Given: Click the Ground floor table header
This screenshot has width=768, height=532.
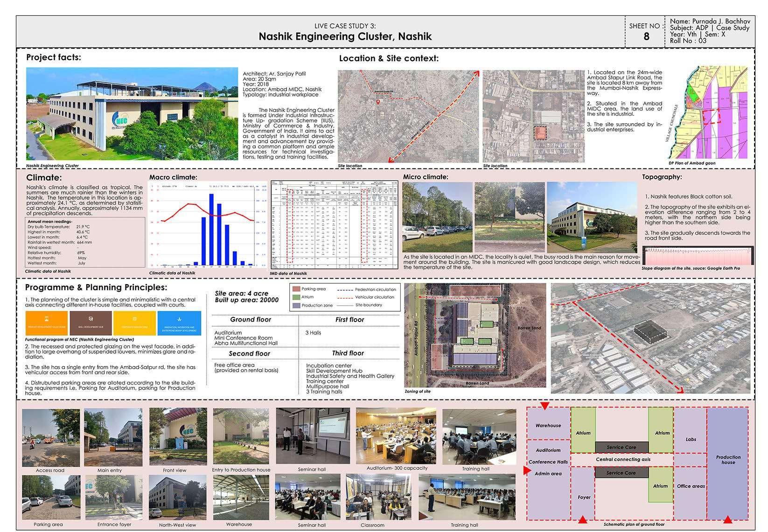Looking at the screenshot, I should point(251,320).
